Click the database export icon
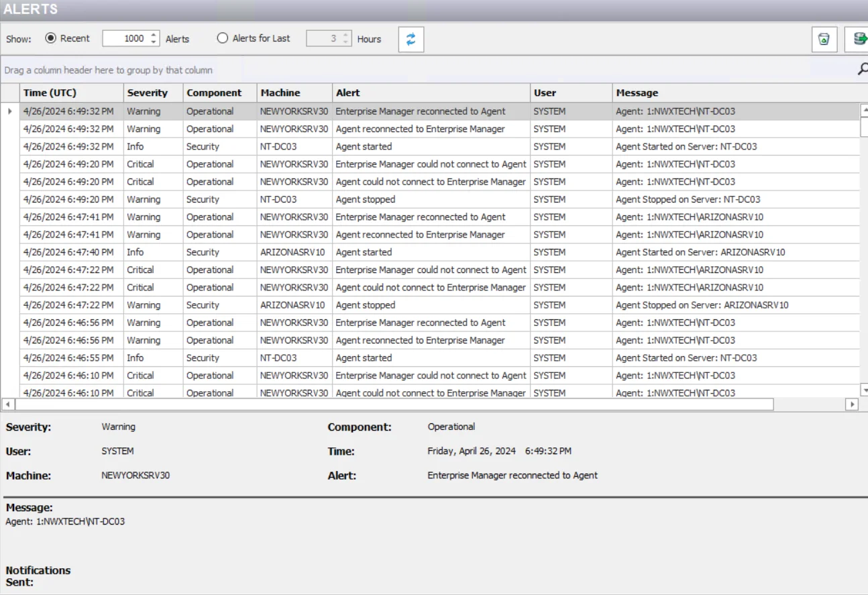 click(857, 39)
